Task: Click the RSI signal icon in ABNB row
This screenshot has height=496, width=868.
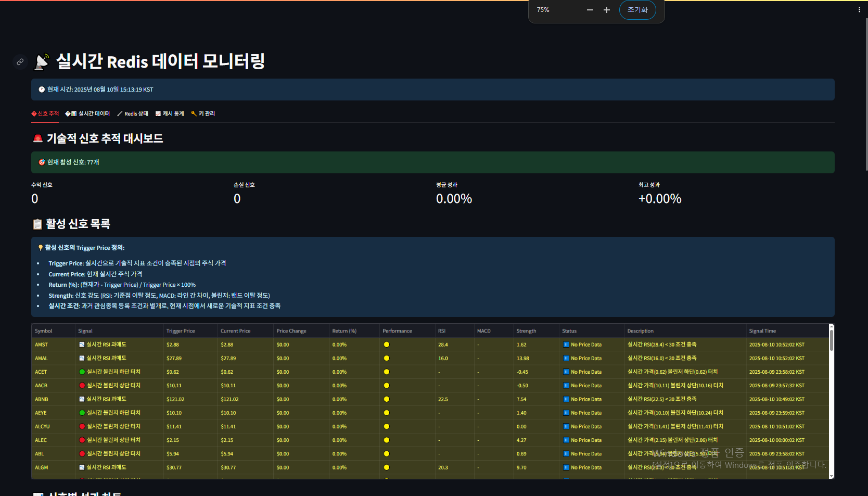Action: (x=82, y=399)
